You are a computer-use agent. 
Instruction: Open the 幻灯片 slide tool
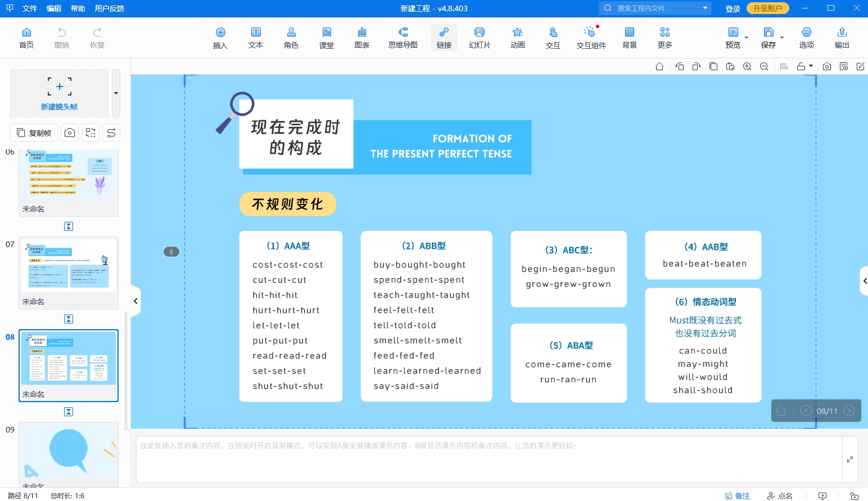[x=480, y=38]
